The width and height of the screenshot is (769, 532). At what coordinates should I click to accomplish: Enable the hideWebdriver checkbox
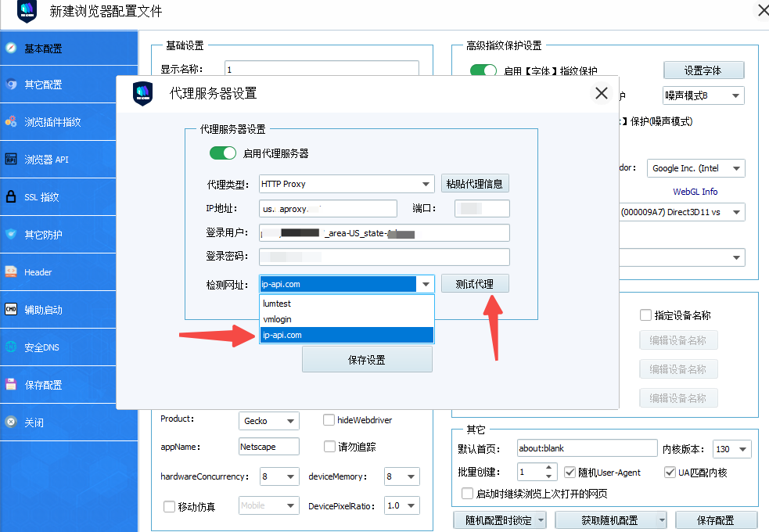pyautogui.click(x=329, y=420)
